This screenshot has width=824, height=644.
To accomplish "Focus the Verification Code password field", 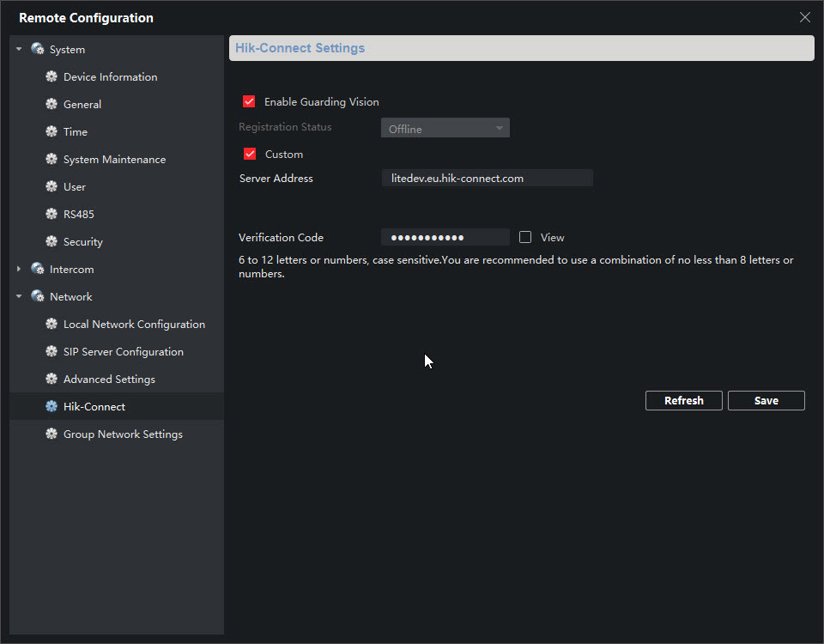I will click(x=445, y=238).
